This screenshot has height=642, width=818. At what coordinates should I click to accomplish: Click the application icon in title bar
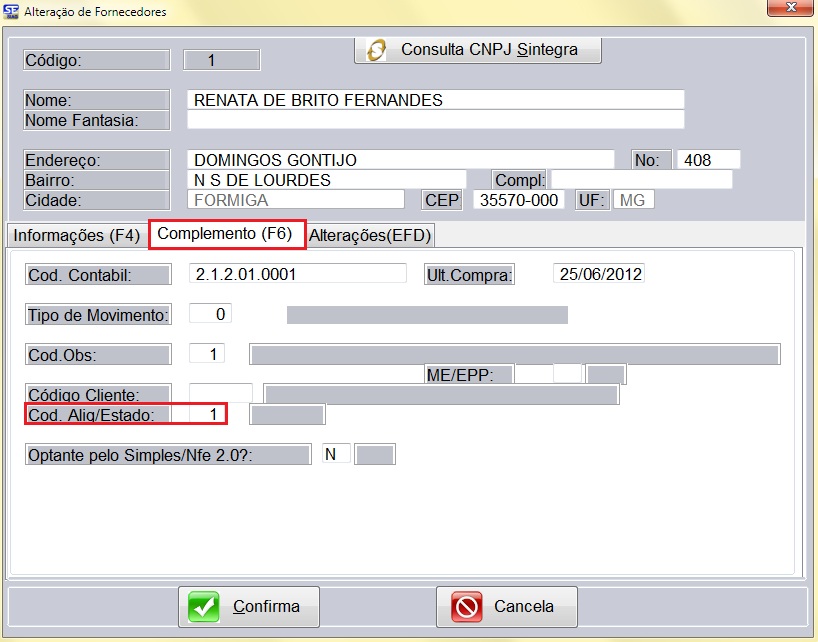(12, 12)
